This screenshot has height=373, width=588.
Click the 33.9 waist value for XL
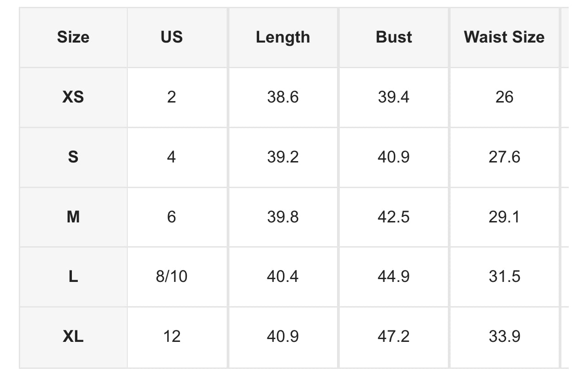click(x=504, y=337)
